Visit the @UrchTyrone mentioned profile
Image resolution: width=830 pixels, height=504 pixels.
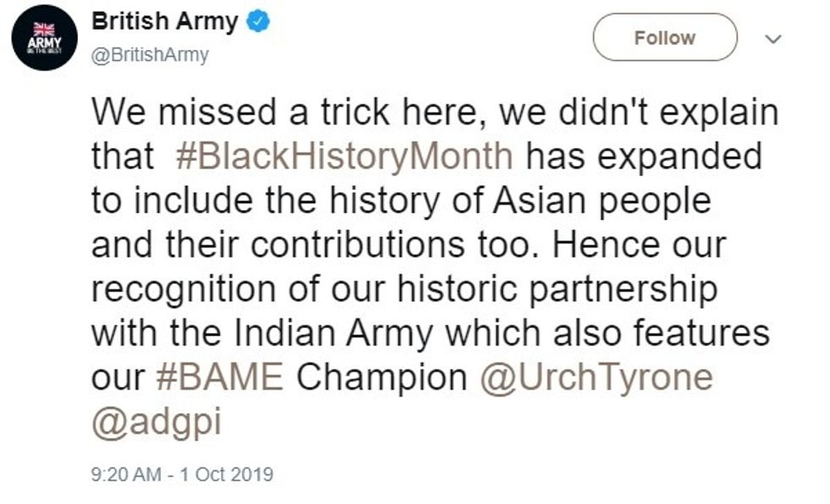point(596,377)
